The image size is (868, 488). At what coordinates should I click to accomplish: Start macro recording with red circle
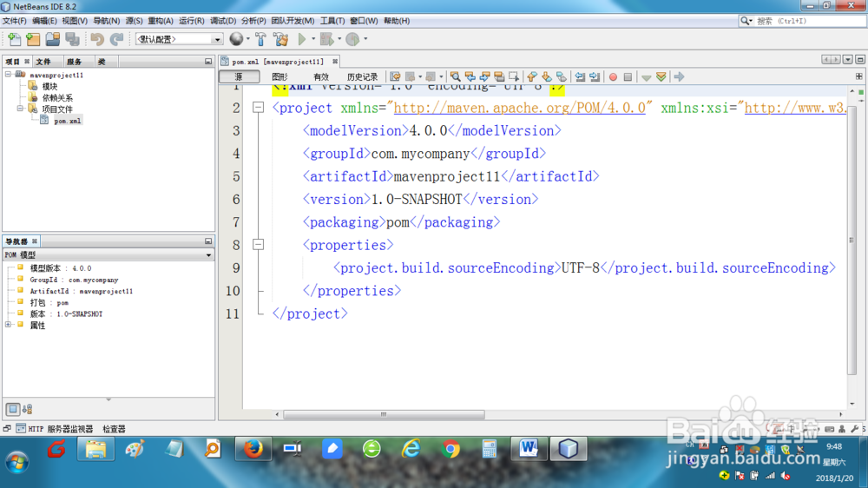[x=613, y=77]
